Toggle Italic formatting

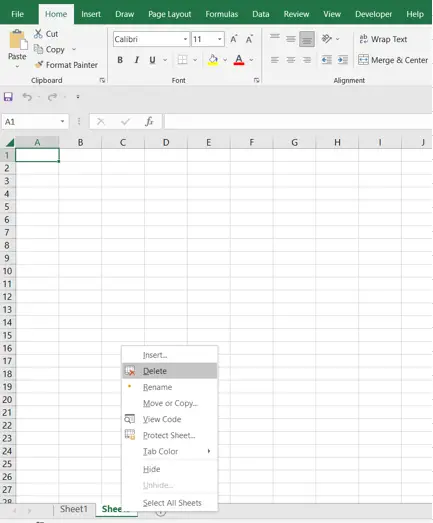[136, 60]
